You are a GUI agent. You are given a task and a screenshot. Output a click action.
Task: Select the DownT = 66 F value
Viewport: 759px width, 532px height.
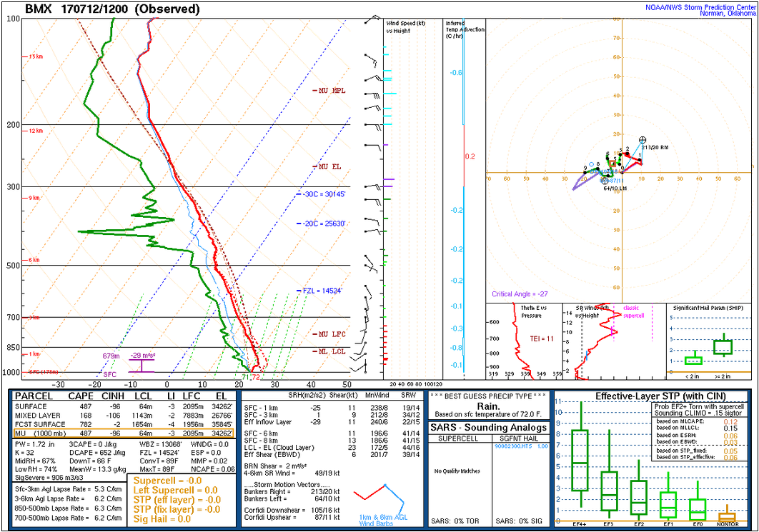click(91, 461)
